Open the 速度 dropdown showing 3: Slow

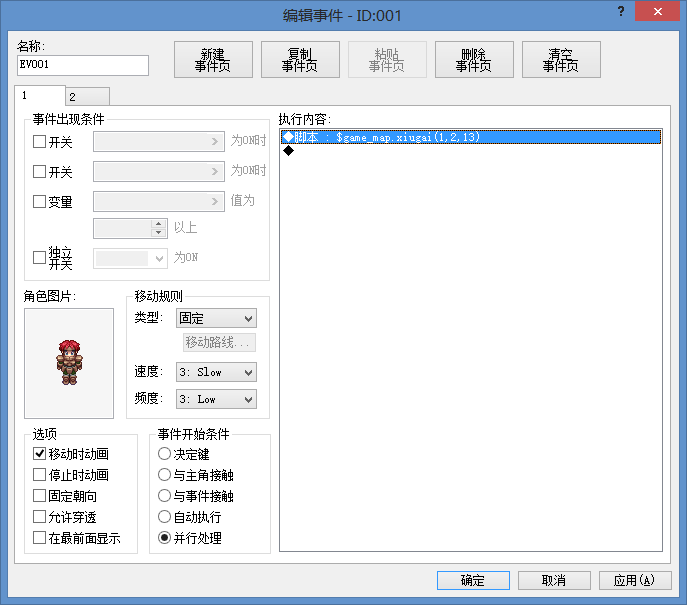tap(216, 372)
